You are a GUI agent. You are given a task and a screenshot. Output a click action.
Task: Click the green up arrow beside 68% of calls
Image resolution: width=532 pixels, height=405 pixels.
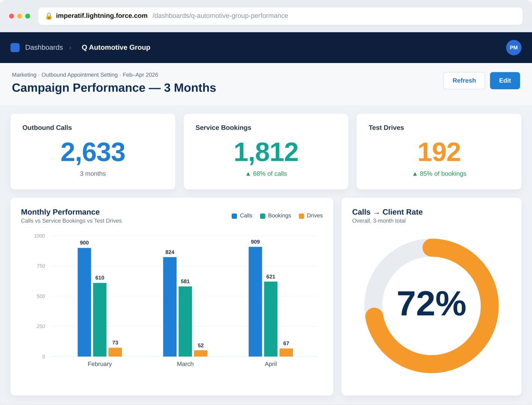[248, 174]
